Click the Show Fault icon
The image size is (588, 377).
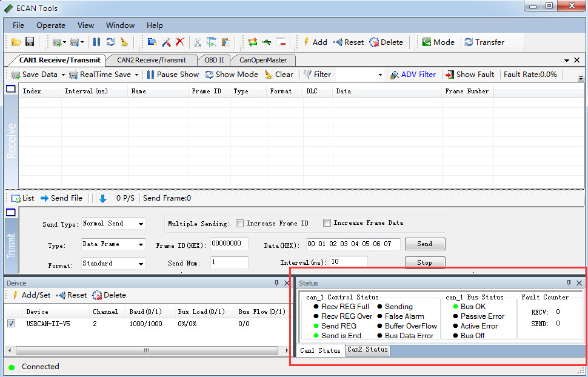[449, 75]
